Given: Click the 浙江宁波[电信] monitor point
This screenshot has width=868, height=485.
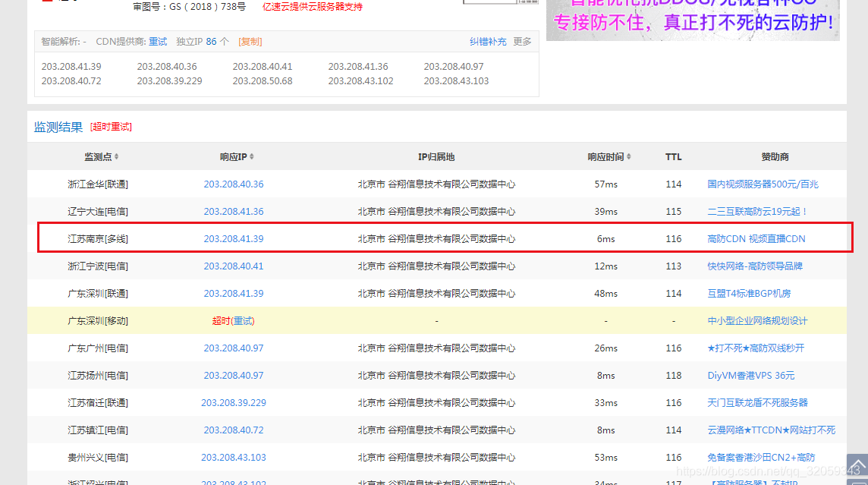Looking at the screenshot, I should point(98,266).
